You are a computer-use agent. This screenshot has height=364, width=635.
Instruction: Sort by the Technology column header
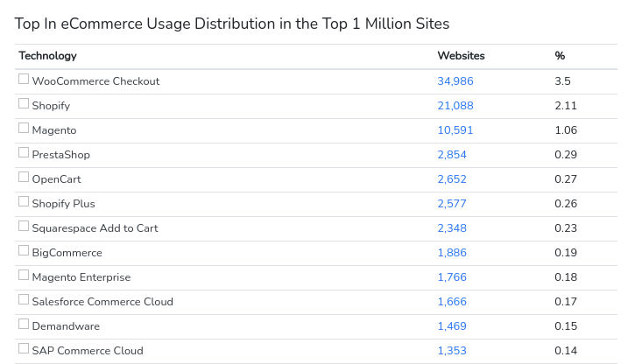click(x=48, y=56)
